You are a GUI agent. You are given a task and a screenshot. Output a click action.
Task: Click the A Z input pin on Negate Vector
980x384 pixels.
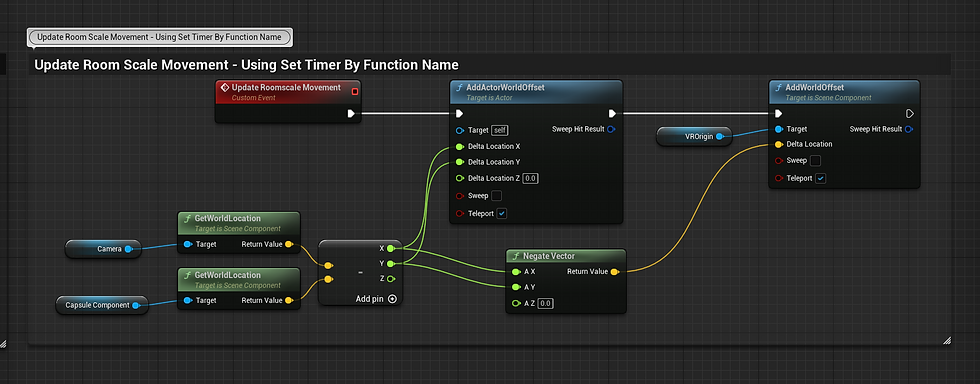click(x=516, y=303)
